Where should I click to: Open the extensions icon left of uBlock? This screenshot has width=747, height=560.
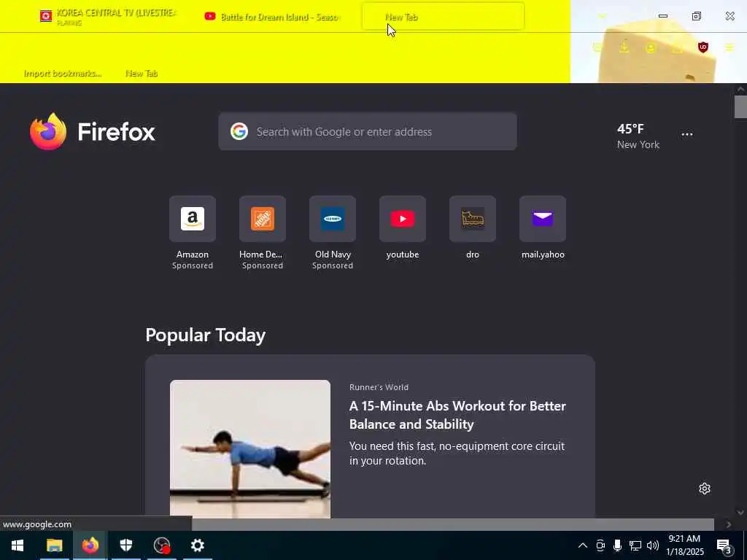(x=676, y=47)
